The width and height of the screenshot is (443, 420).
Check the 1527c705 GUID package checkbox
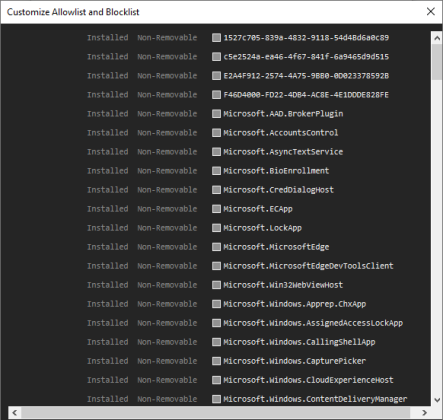(x=216, y=38)
